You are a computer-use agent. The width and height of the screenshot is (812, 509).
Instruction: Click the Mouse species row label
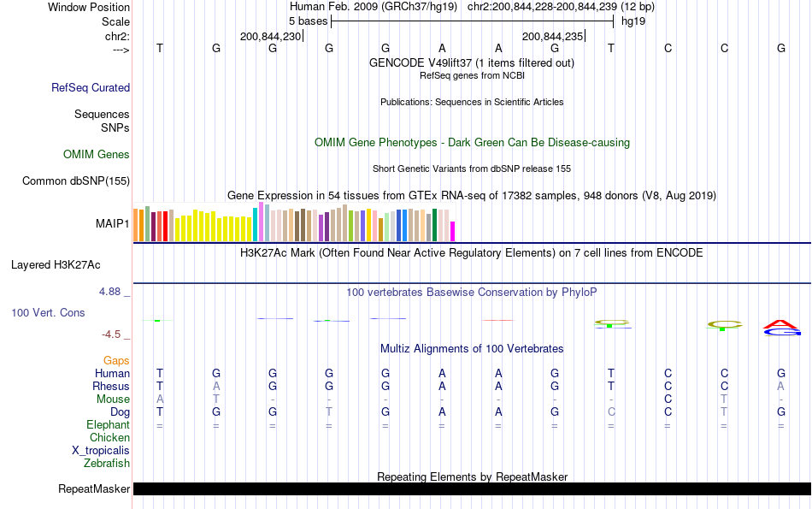tap(113, 400)
